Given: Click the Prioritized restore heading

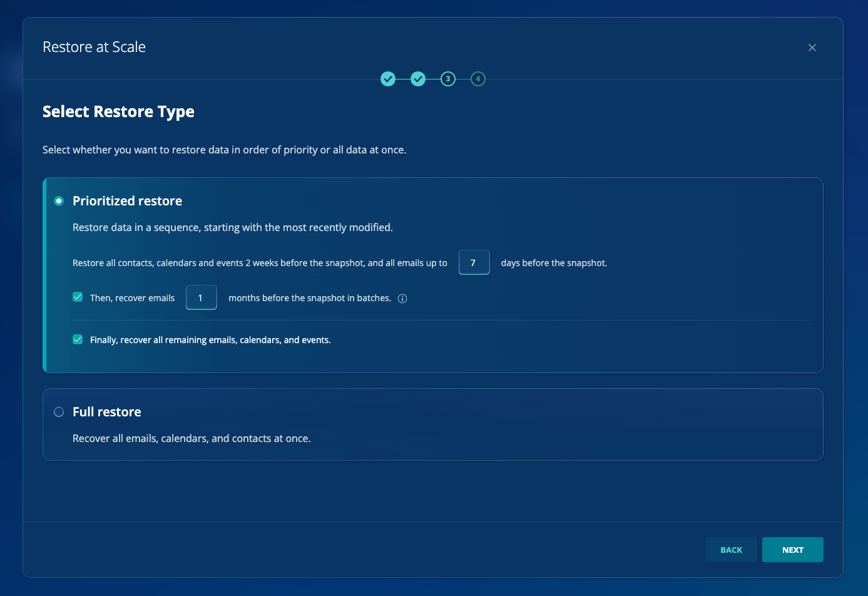Looking at the screenshot, I should 127,201.
